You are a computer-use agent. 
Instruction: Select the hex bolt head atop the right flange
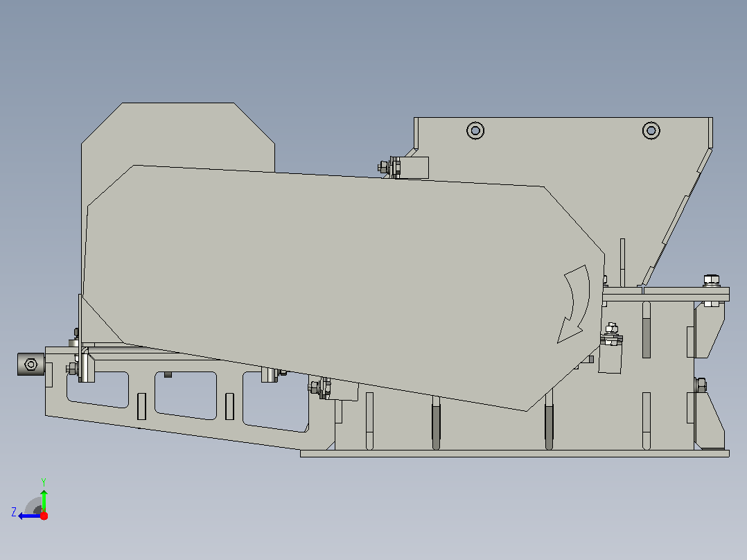coord(711,280)
